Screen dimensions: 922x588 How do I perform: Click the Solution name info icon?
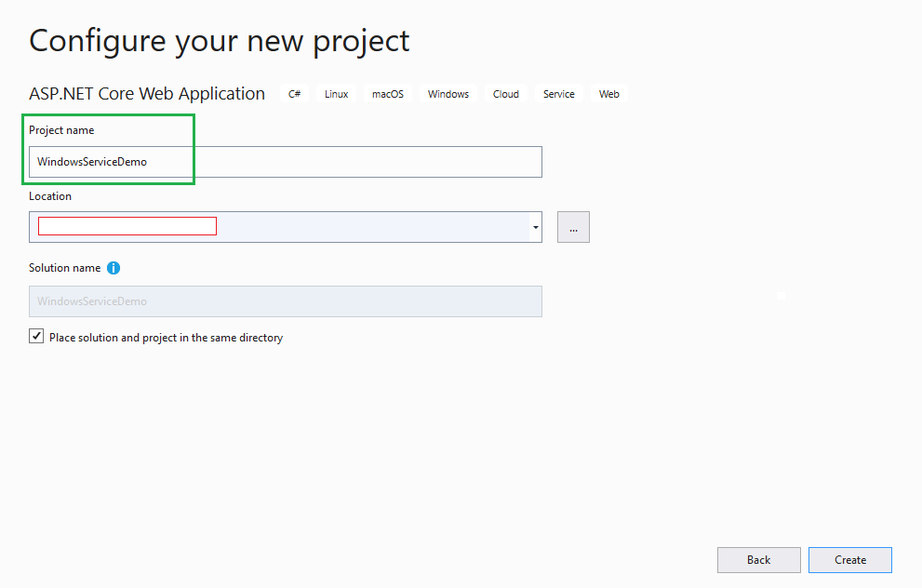coord(114,268)
